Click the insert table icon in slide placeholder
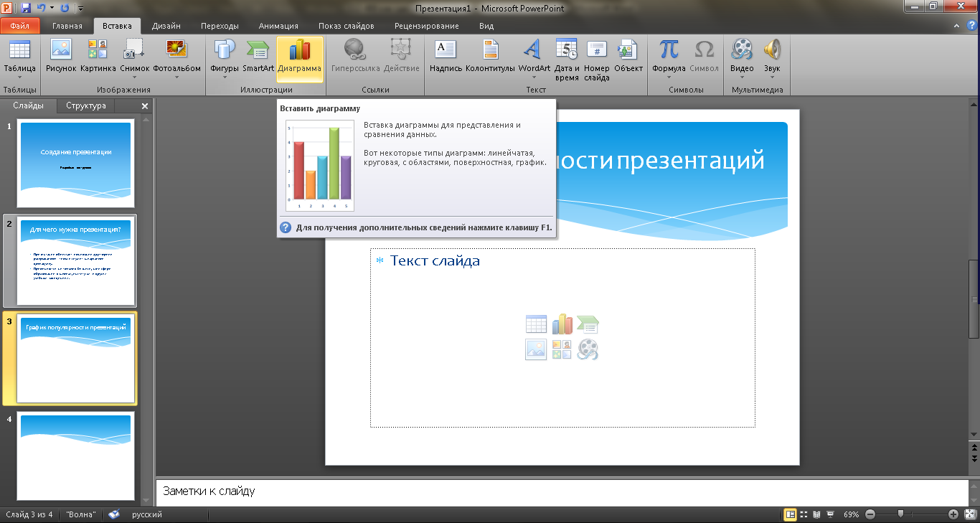Image resolution: width=980 pixels, height=523 pixels. [x=536, y=324]
